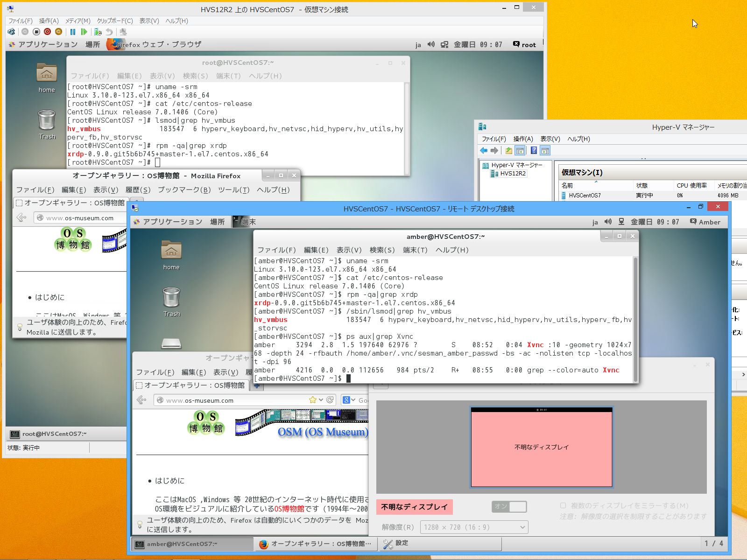Check mirror multiple displays checkbox
Image resolution: width=747 pixels, height=560 pixels.
(x=563, y=505)
